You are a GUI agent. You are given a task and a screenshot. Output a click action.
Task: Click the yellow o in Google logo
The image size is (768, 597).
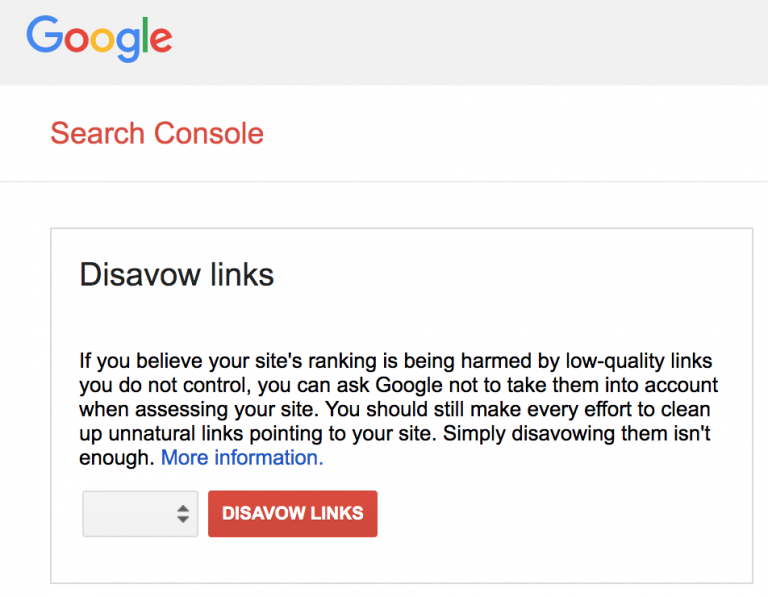102,40
